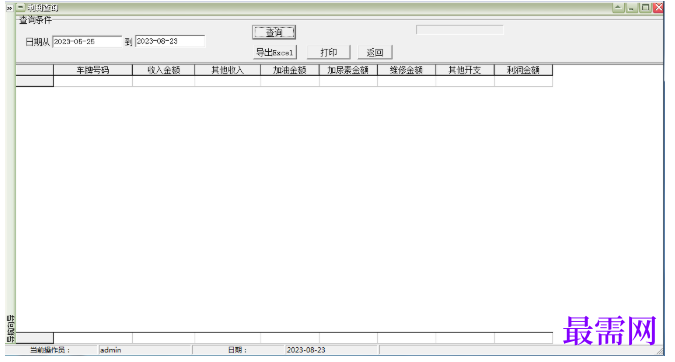Select the 加尿素金额 column header
This screenshot has width=675, height=362.
pos(348,70)
